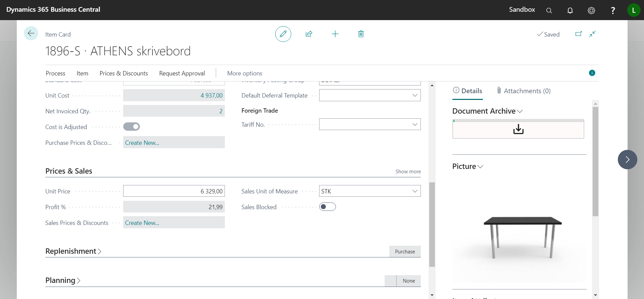
Task: Click the share icon in header
Action: click(x=309, y=34)
